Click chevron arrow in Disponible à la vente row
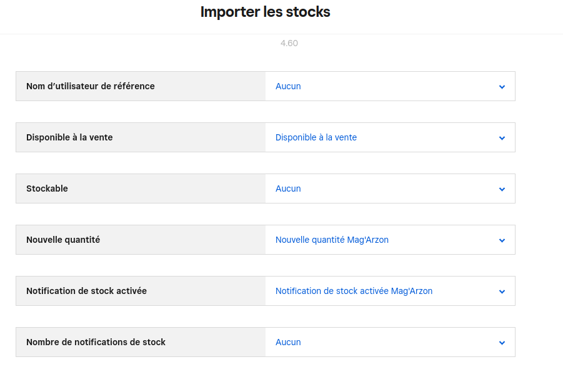 [502, 138]
